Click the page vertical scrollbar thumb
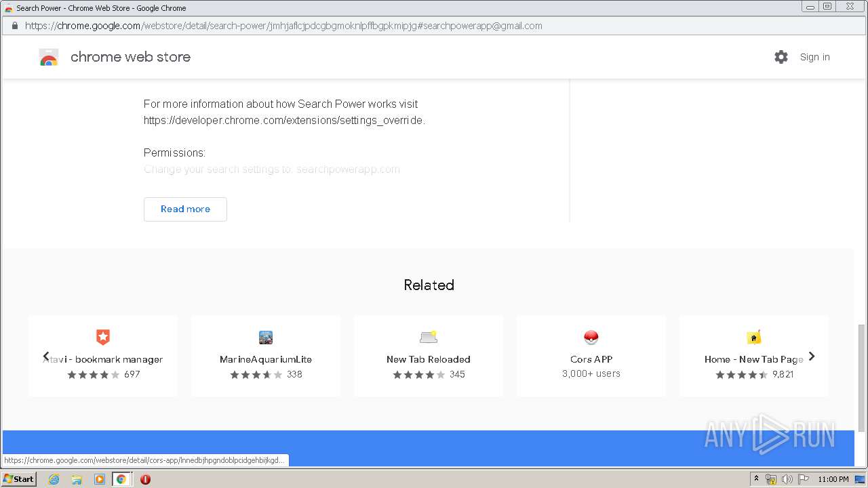Image resolution: width=868 pixels, height=488 pixels. pos(862,378)
